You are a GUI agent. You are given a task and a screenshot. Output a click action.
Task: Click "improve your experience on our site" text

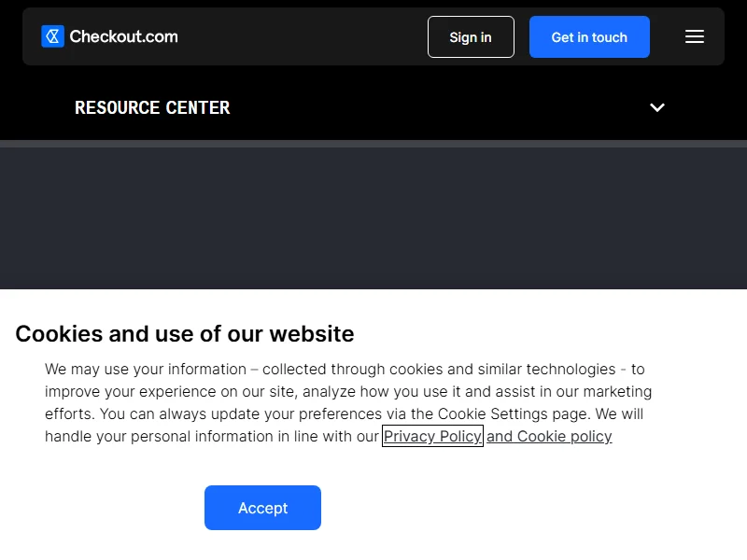click(x=172, y=391)
